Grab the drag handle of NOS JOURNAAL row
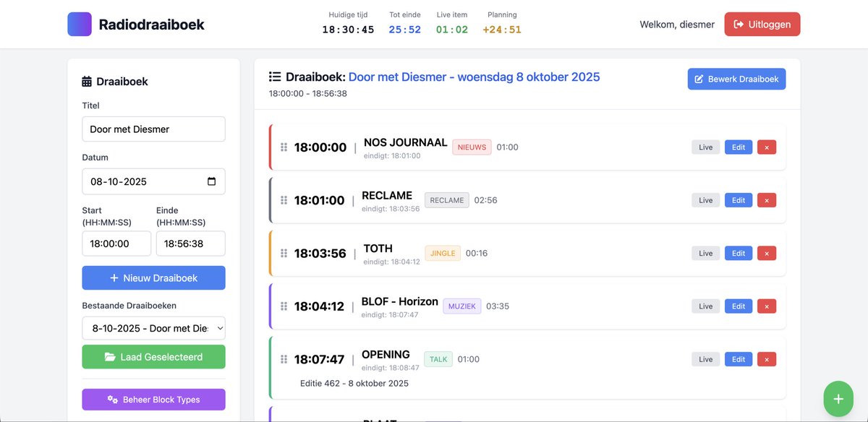 (x=284, y=147)
